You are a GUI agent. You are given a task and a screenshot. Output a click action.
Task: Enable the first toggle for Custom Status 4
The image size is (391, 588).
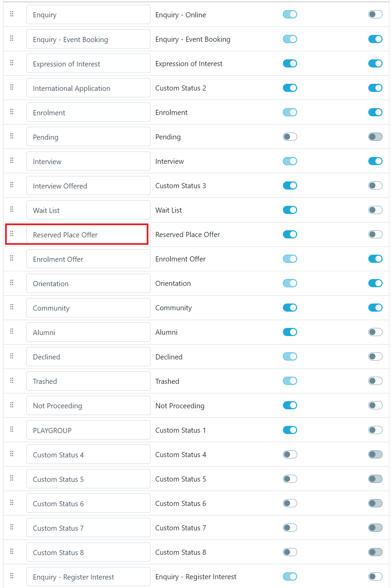pyautogui.click(x=290, y=454)
